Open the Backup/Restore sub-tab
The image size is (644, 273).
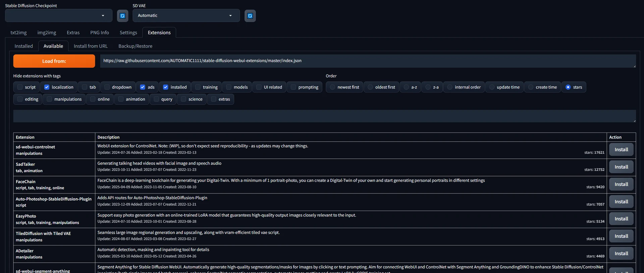[x=135, y=46]
